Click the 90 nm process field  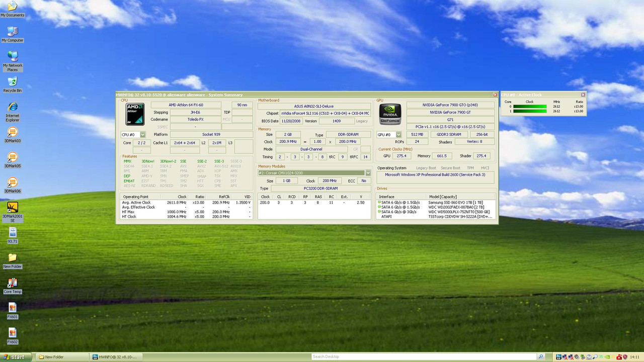(243, 105)
